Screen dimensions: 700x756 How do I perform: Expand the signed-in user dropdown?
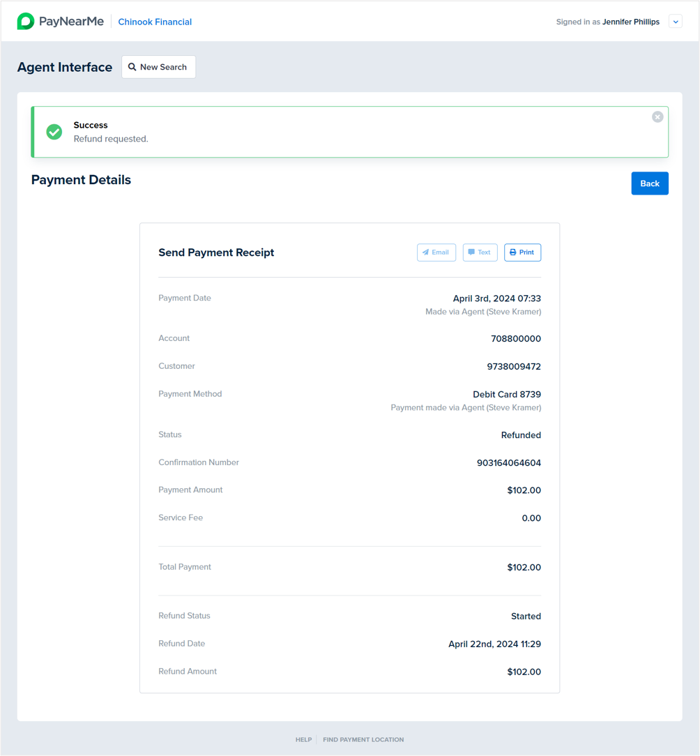click(x=676, y=22)
